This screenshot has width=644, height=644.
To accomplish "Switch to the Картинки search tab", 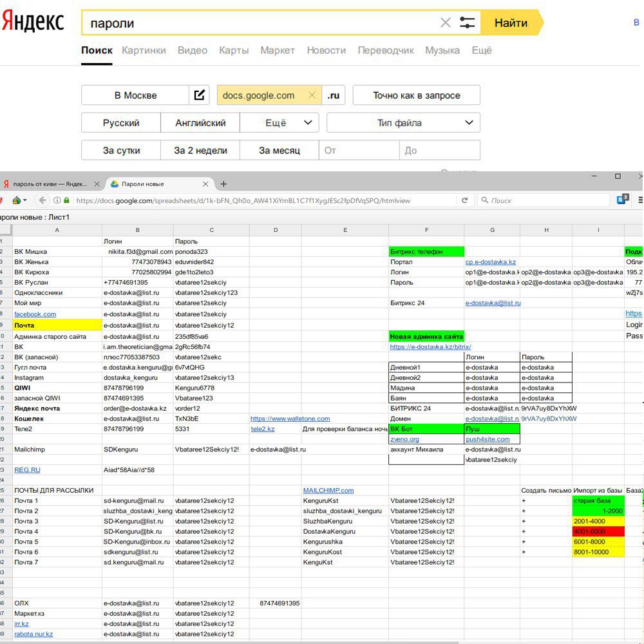I will [144, 50].
